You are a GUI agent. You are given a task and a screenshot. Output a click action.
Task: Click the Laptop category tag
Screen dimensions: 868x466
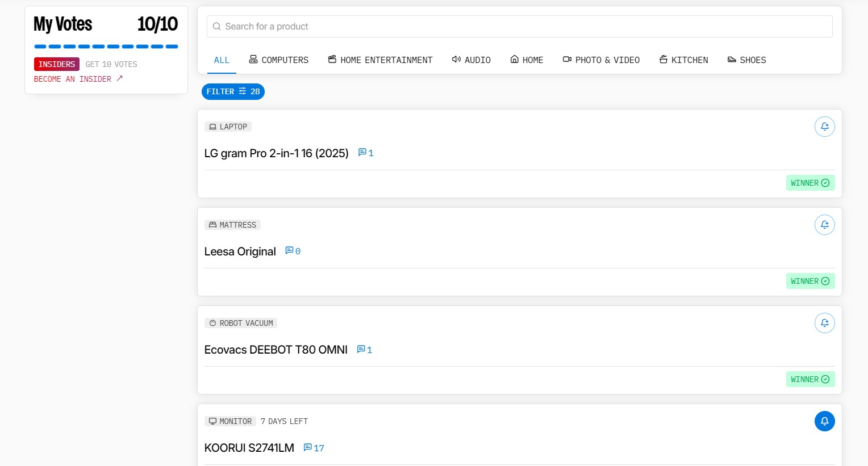[228, 127]
